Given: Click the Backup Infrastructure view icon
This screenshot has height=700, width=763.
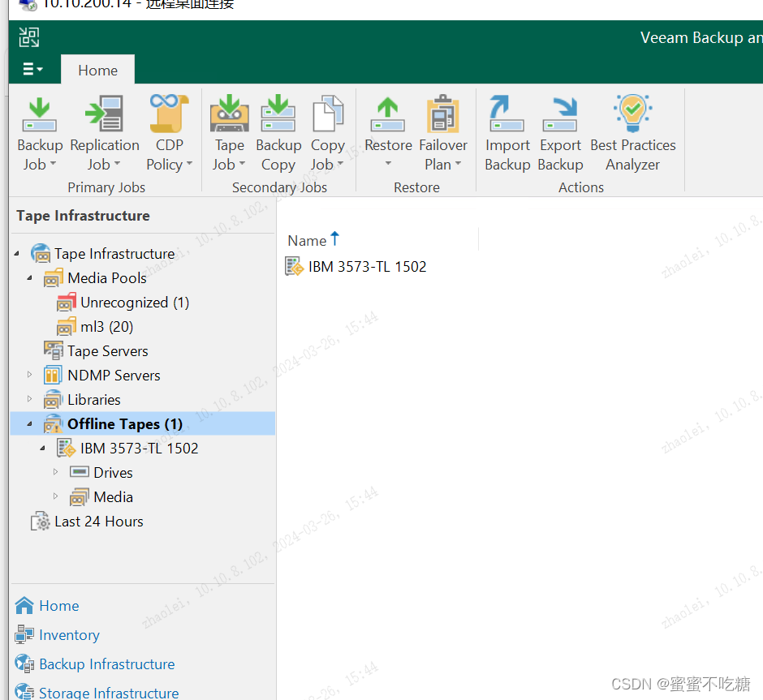Looking at the screenshot, I should 24,663.
